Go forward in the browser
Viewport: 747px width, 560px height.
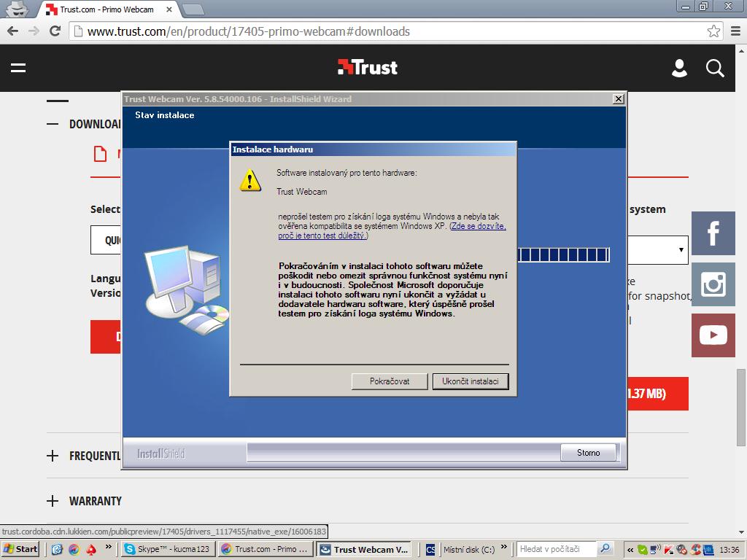pyautogui.click(x=34, y=31)
